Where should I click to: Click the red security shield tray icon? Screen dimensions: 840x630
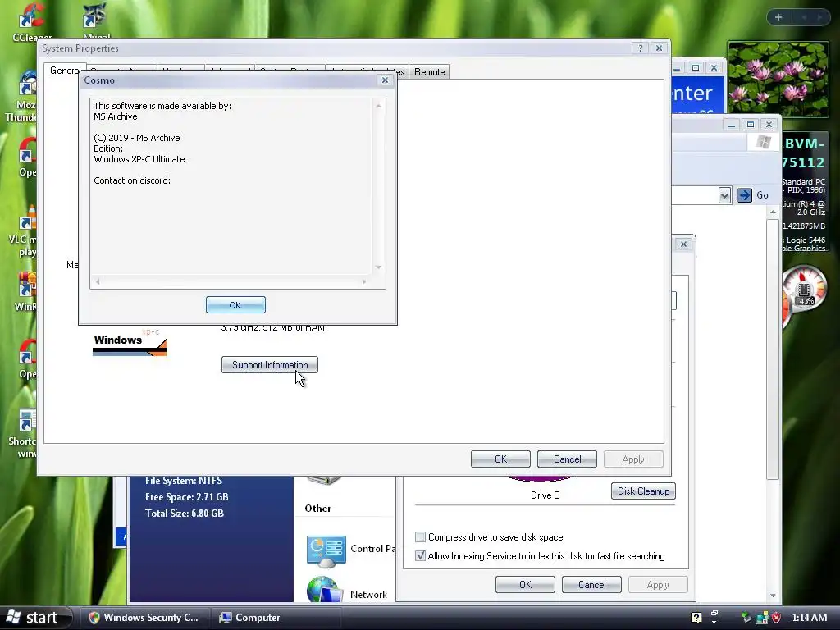(776, 618)
